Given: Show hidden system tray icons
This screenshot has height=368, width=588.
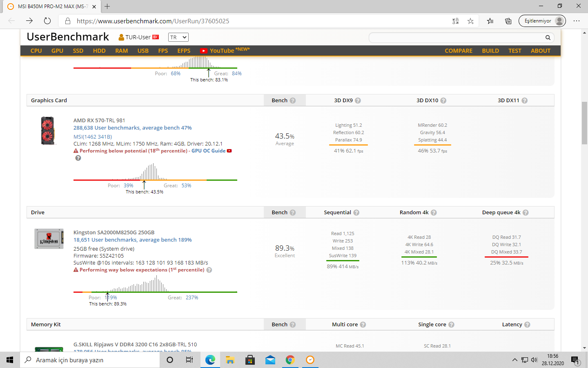Looking at the screenshot, I should pos(514,360).
